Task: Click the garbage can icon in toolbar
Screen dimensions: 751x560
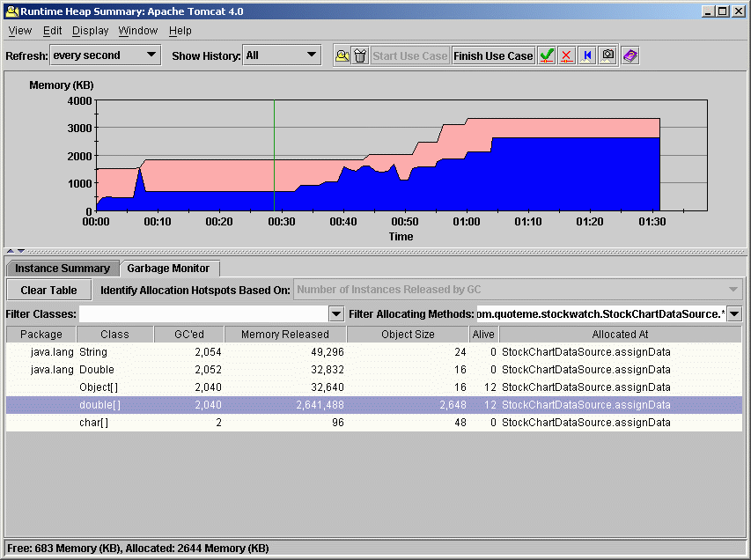Action: tap(359, 55)
